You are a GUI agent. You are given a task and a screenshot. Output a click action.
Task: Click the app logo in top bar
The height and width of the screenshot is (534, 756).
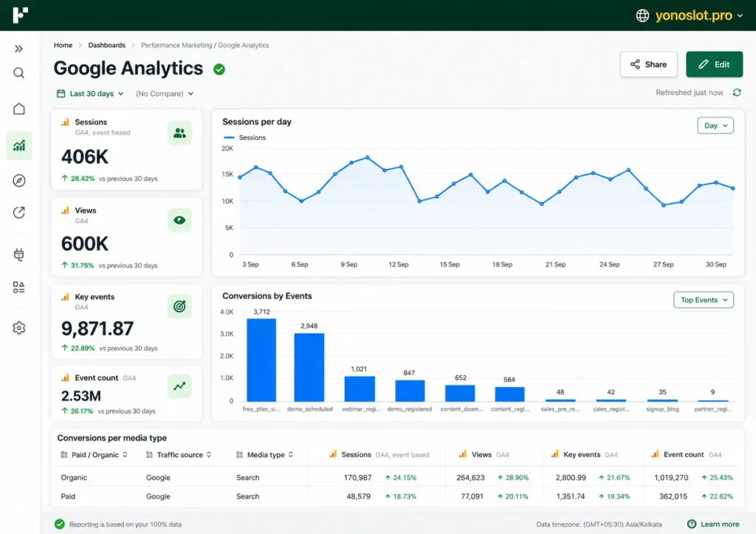click(20, 15)
